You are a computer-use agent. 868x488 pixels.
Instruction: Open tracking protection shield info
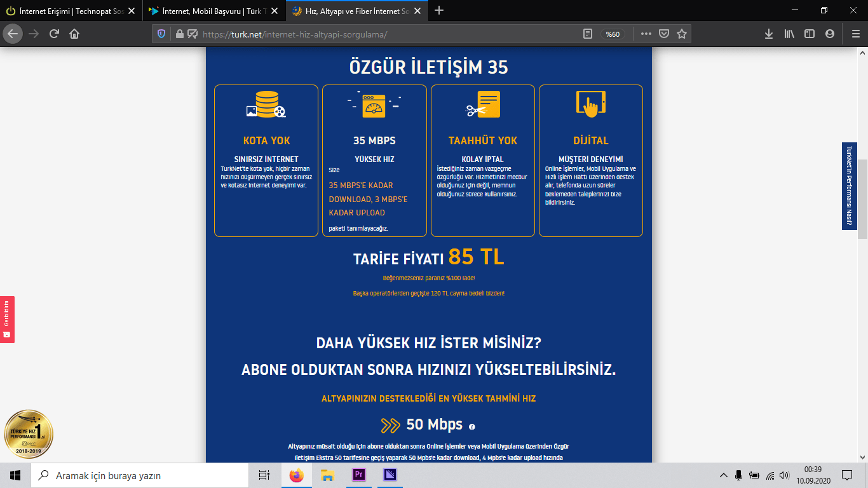pos(161,34)
